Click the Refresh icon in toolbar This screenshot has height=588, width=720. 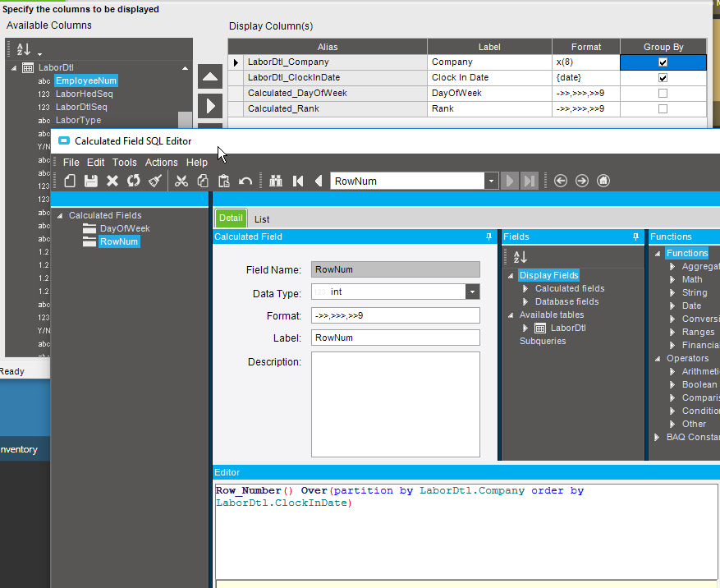tap(134, 181)
